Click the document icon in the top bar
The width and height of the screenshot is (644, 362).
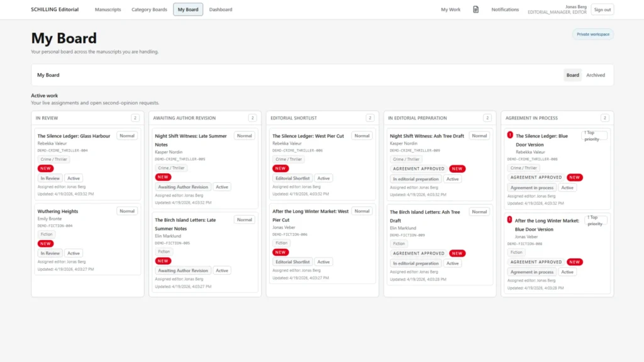pyautogui.click(x=476, y=9)
